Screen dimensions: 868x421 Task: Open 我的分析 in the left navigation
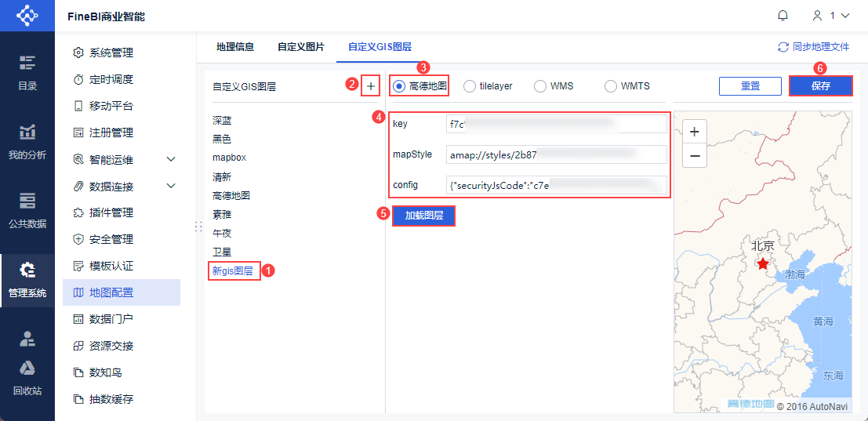click(x=27, y=142)
